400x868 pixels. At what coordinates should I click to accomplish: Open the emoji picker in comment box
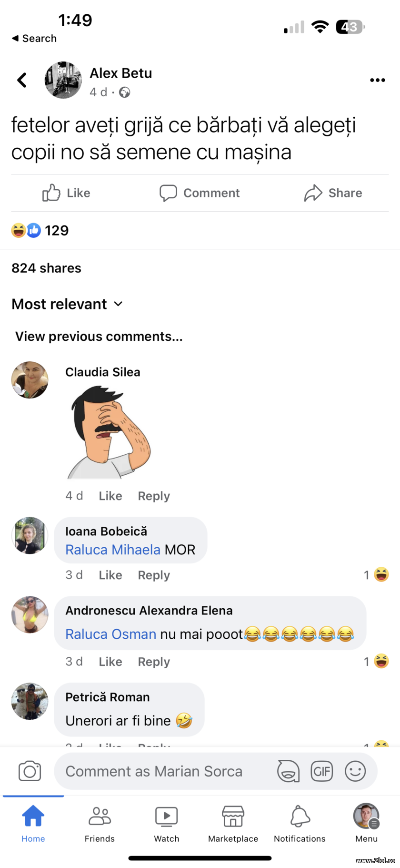(355, 771)
